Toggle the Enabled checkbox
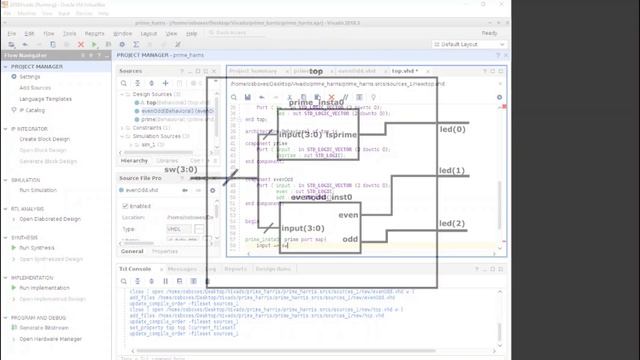This screenshot has height=360, width=640. 125,206
